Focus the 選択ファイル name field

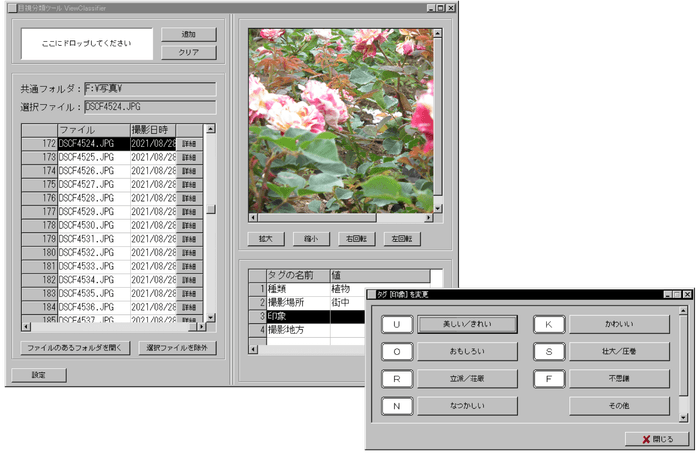tap(150, 107)
